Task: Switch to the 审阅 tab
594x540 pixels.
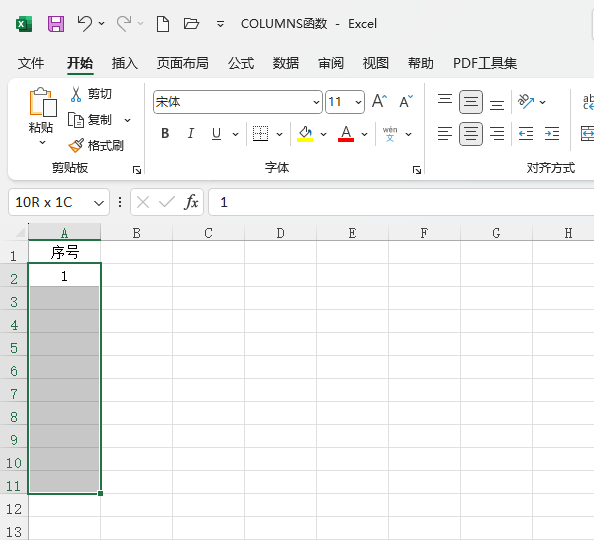Action: coord(331,63)
